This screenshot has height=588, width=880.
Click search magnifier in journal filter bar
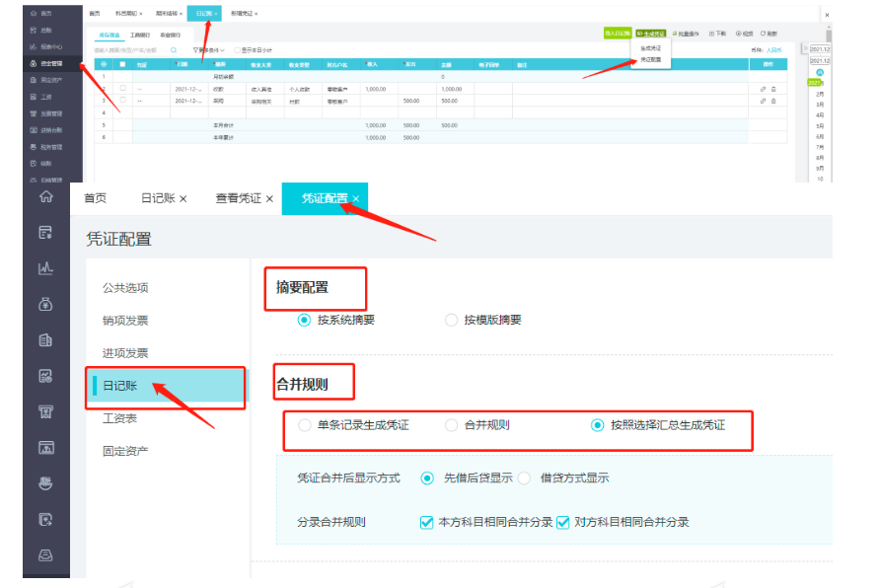click(174, 50)
